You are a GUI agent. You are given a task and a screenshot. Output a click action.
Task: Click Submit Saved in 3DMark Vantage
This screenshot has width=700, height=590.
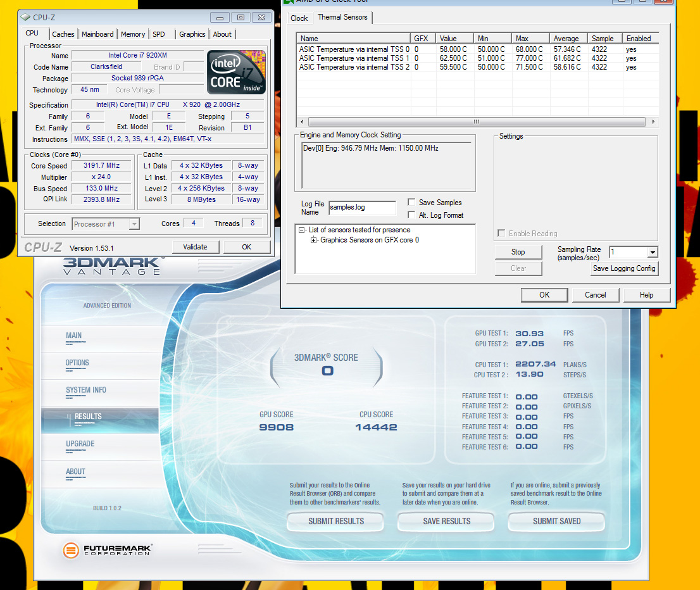point(557,521)
